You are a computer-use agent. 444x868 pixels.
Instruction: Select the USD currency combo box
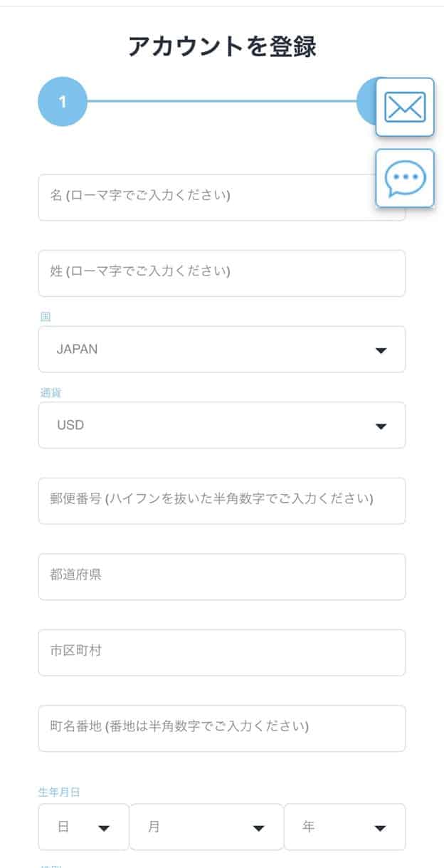[206, 425]
